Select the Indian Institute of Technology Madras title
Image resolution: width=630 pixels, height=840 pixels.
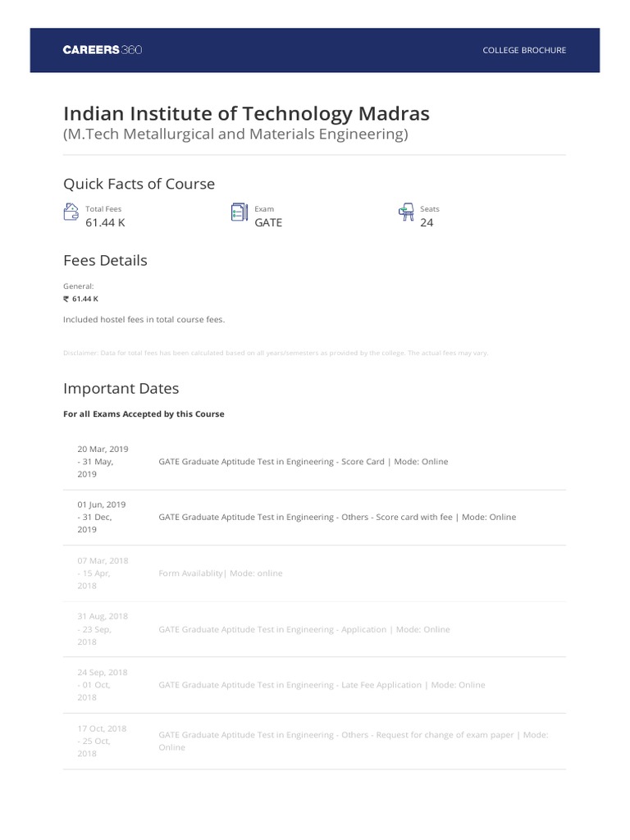click(x=246, y=112)
